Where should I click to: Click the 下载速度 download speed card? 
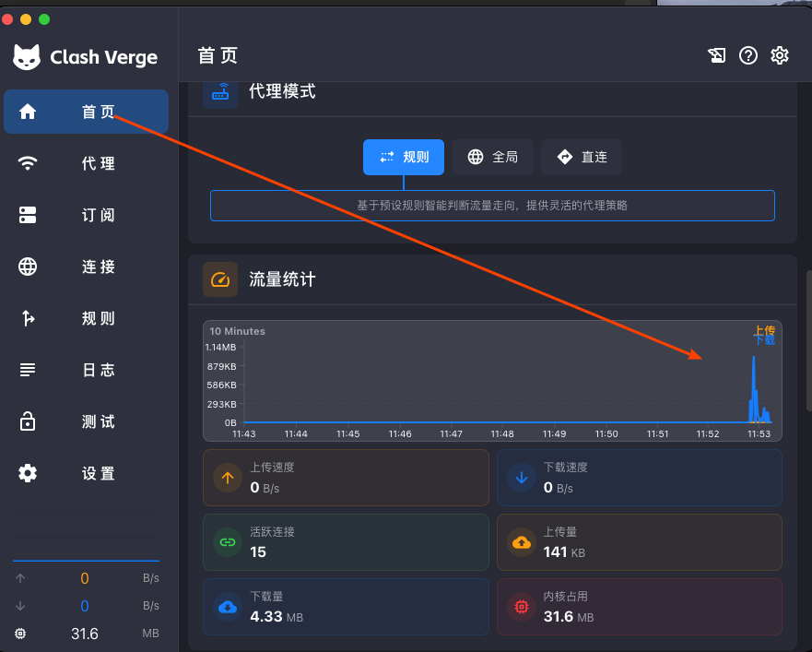click(x=640, y=478)
